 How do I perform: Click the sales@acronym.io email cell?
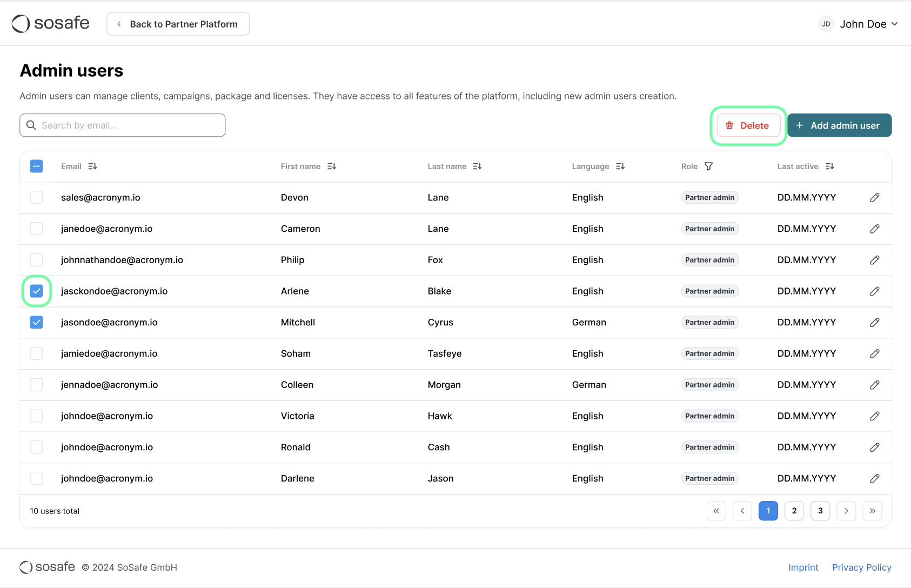coord(101,198)
